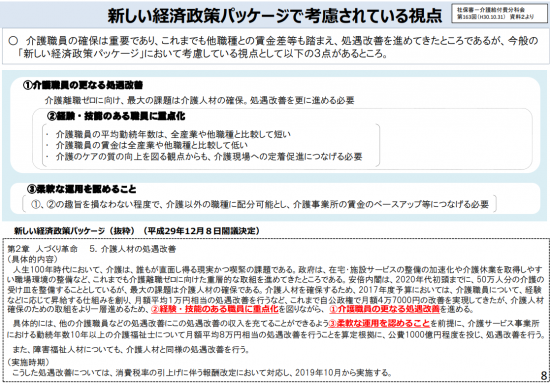Select heading ③柔軟な運用を認めること
This screenshot has height=385, width=550.
pyautogui.click(x=81, y=189)
